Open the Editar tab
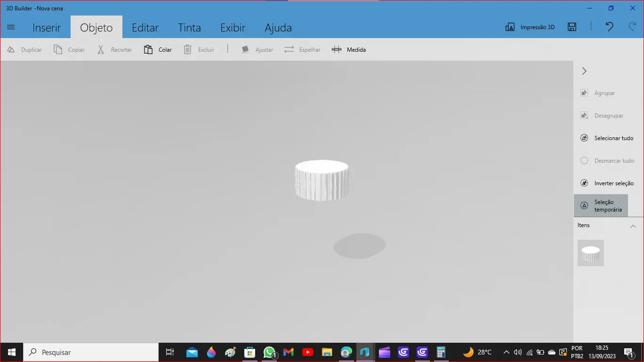This screenshot has width=644, height=362. tap(145, 28)
